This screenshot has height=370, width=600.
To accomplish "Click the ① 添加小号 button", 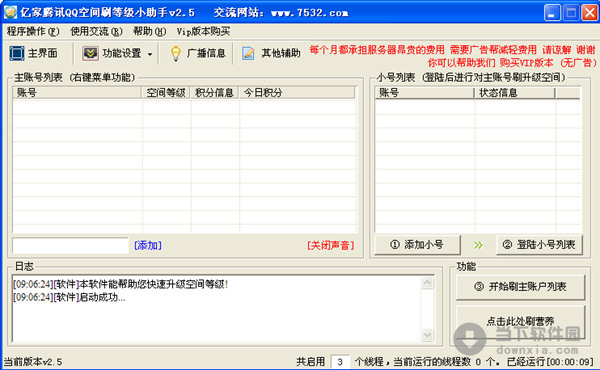I will 417,244.
